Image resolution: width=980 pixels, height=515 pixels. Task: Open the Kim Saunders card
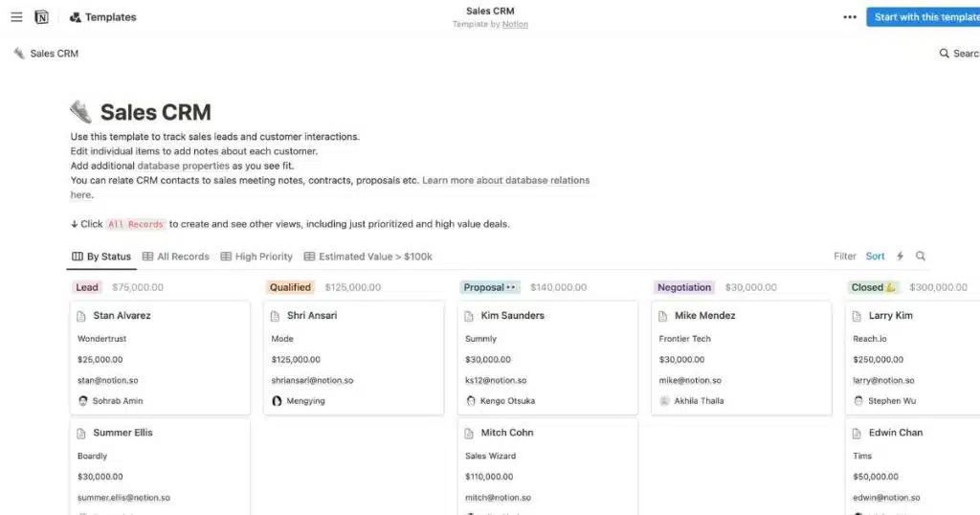[x=547, y=357]
